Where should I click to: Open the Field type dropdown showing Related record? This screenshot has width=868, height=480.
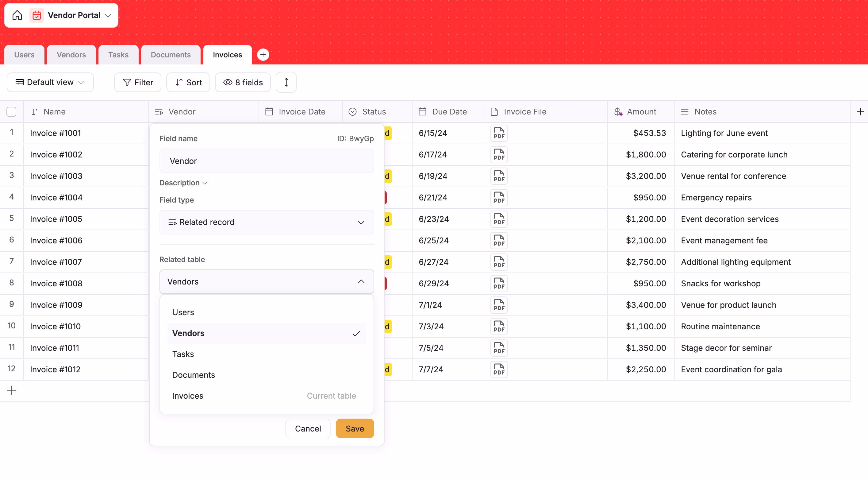click(x=267, y=222)
